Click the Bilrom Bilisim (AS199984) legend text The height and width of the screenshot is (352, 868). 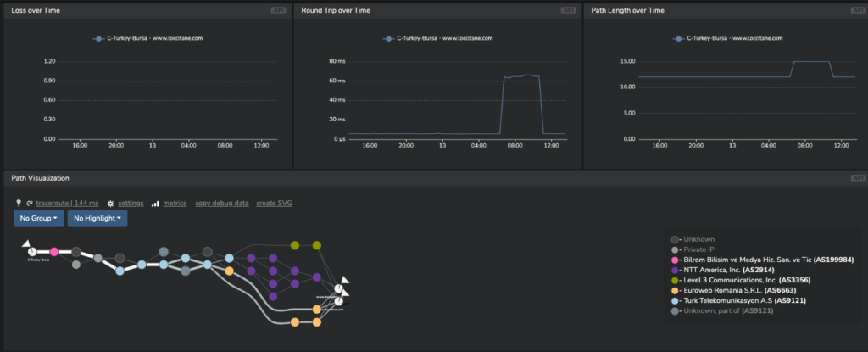pyautogui.click(x=769, y=260)
